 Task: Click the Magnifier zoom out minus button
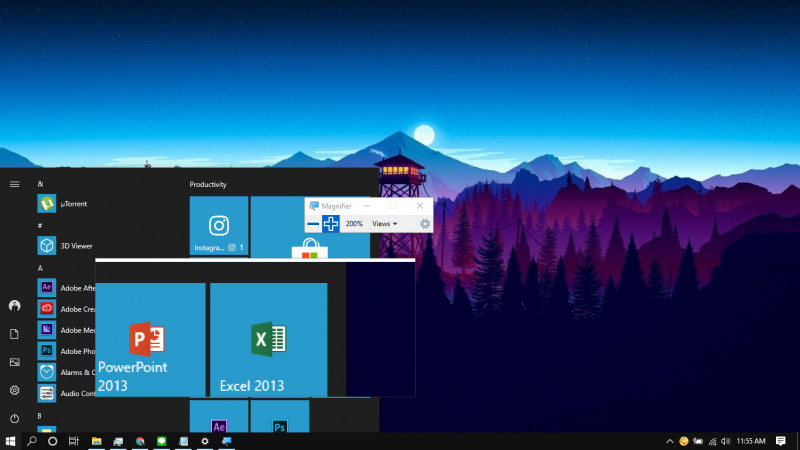click(313, 224)
